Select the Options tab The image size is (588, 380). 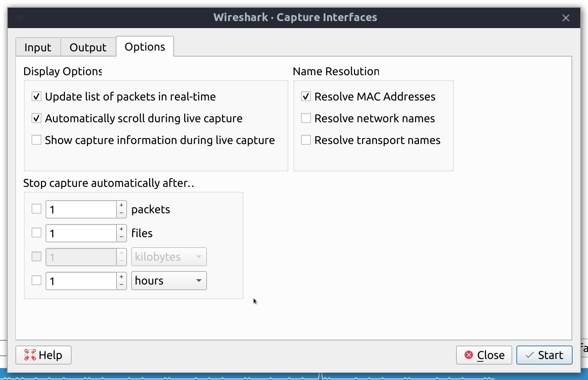point(145,46)
